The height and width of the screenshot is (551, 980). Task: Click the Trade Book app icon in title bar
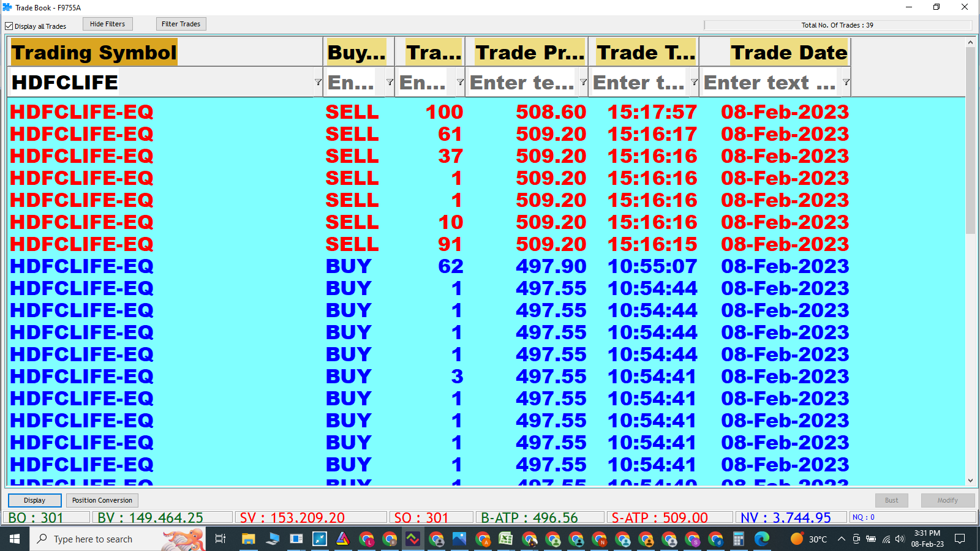point(7,7)
